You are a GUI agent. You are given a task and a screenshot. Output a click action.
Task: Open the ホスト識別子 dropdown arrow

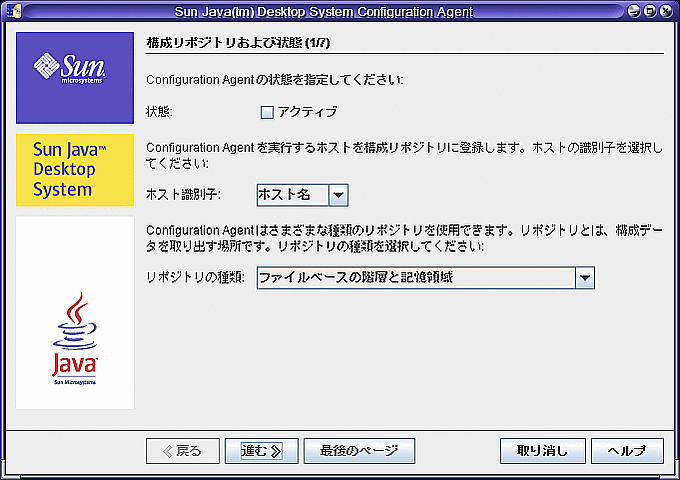[x=338, y=195]
